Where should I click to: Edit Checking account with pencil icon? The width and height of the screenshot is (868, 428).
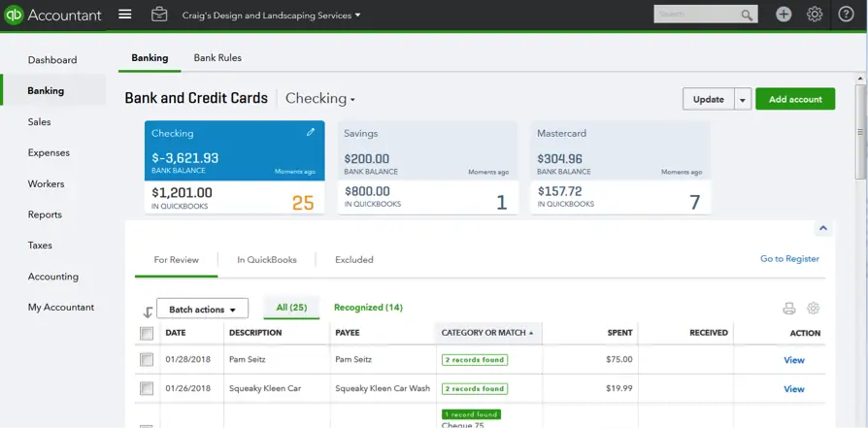click(311, 132)
